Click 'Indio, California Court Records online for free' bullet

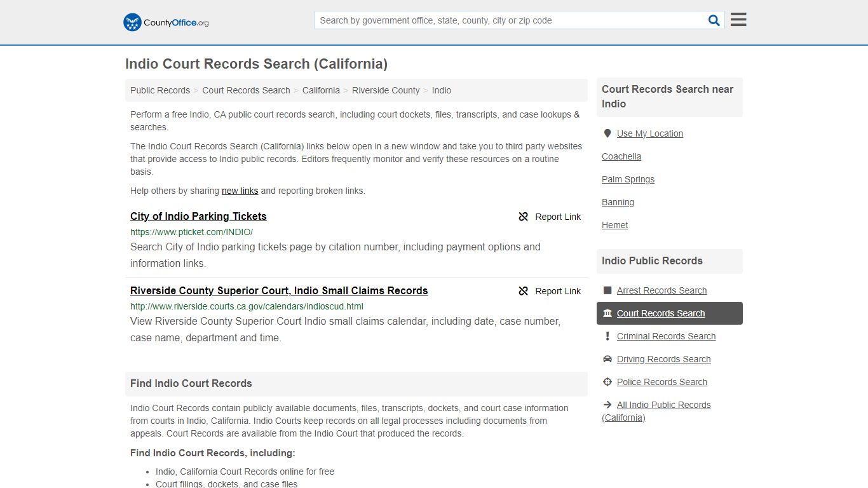[x=245, y=471]
